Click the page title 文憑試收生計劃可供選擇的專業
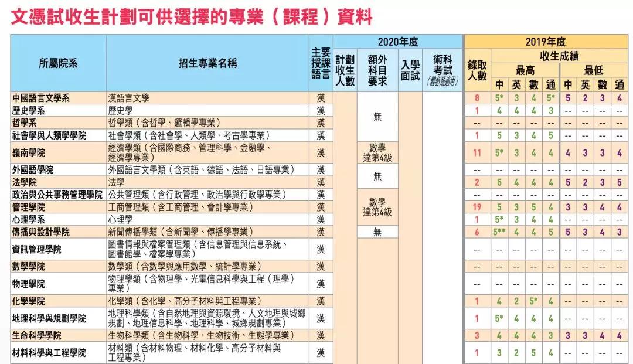 [x=191, y=17]
